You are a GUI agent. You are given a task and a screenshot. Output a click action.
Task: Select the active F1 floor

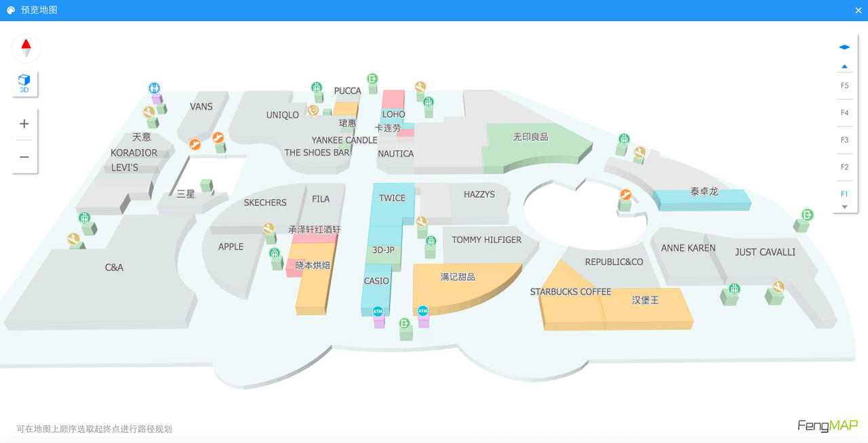844,194
